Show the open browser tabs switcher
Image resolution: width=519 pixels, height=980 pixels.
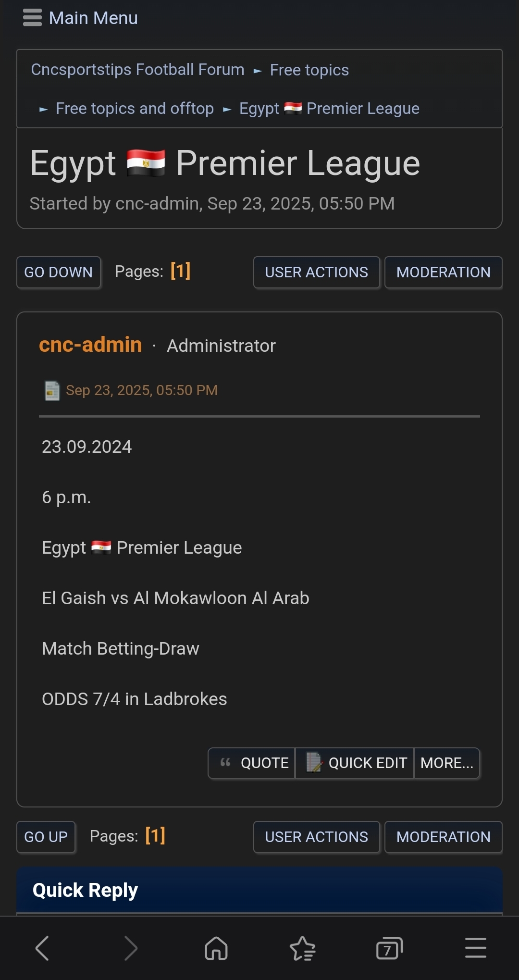pos(389,948)
